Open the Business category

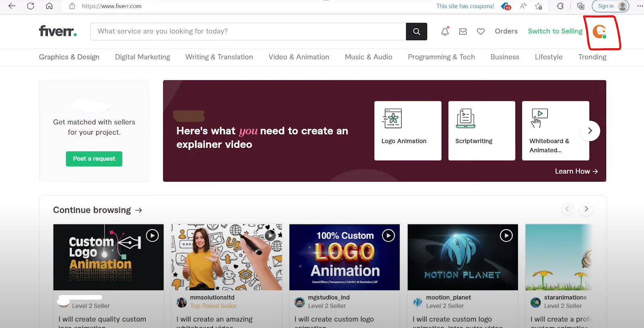pos(505,57)
